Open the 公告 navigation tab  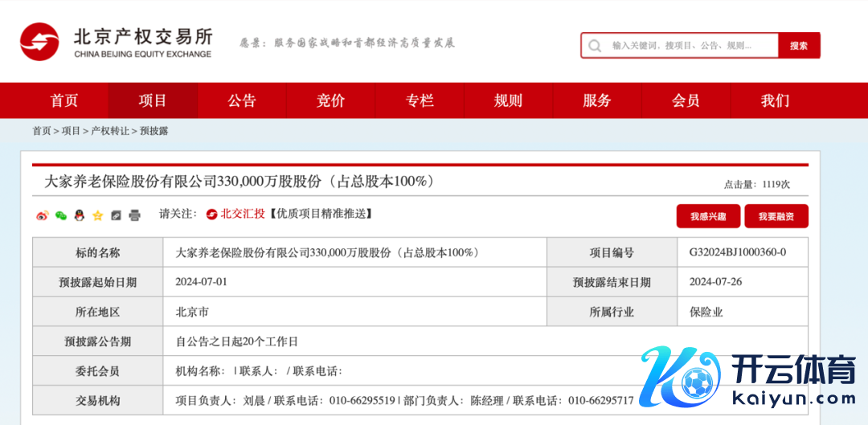(x=242, y=100)
